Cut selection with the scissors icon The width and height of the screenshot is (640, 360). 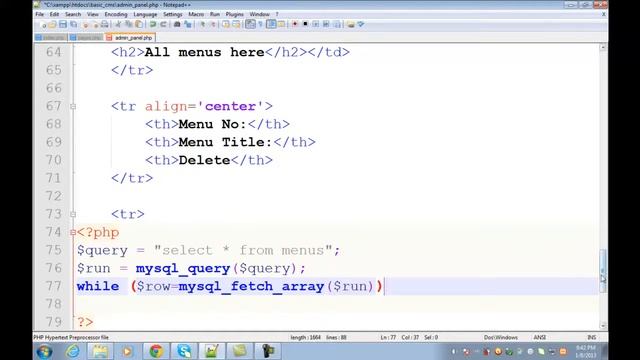pos(118,24)
